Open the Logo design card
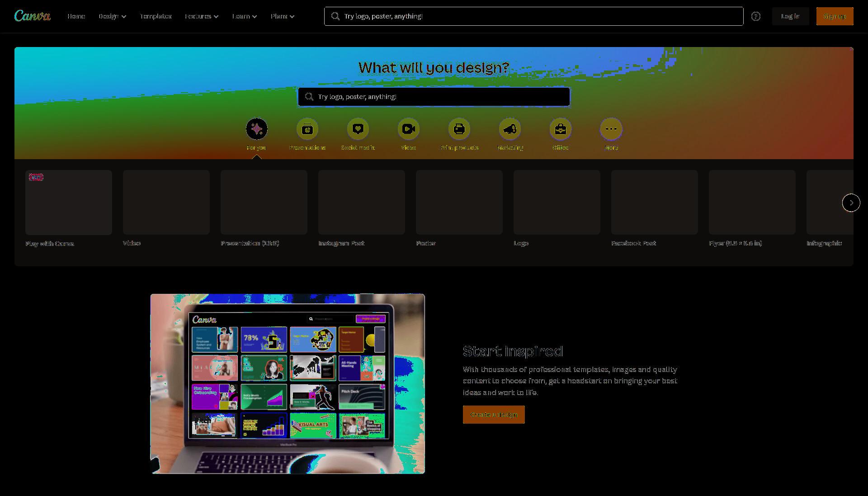 tap(557, 208)
